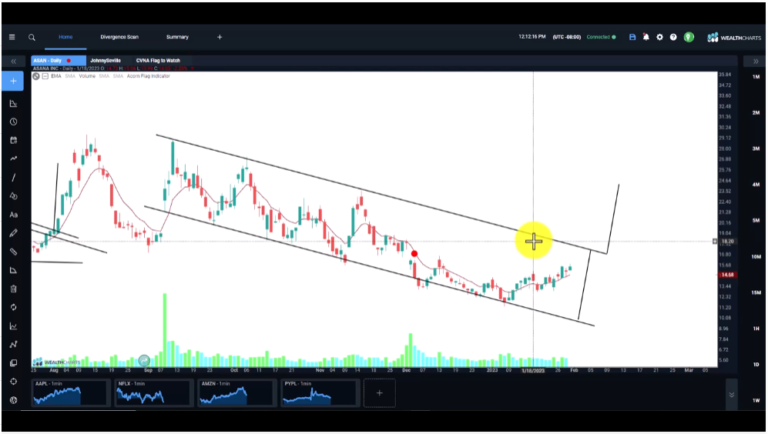Add a new workspace tab with plus

pyautogui.click(x=220, y=37)
